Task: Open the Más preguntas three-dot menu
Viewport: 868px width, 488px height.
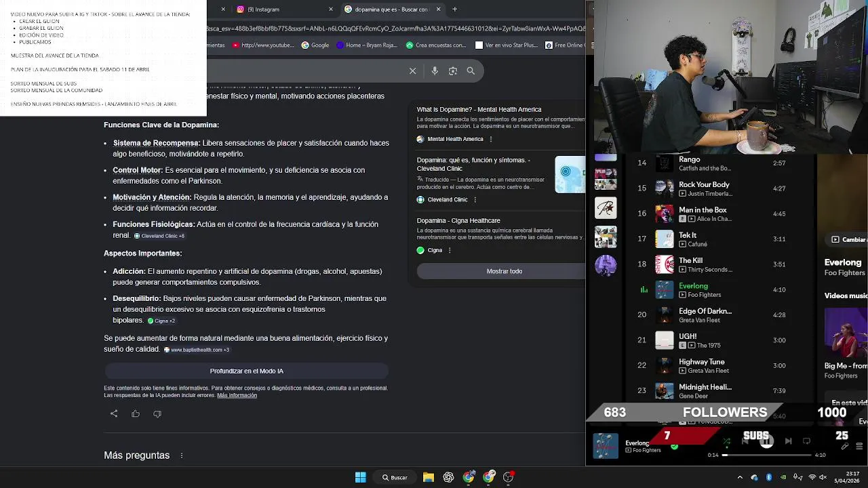Action: (x=181, y=455)
